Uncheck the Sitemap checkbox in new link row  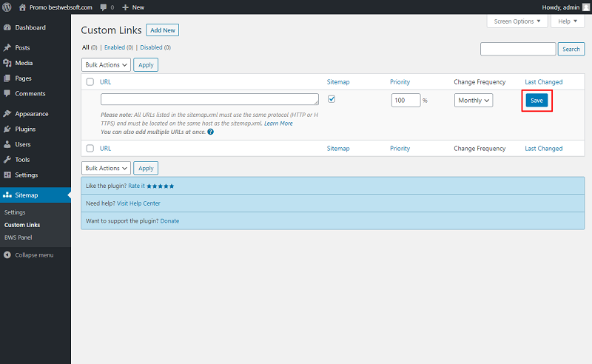[332, 99]
